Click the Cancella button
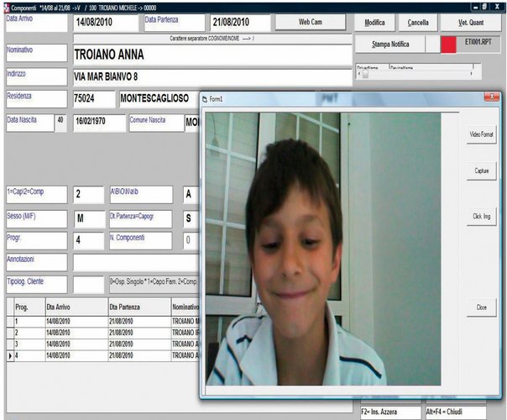 point(417,23)
